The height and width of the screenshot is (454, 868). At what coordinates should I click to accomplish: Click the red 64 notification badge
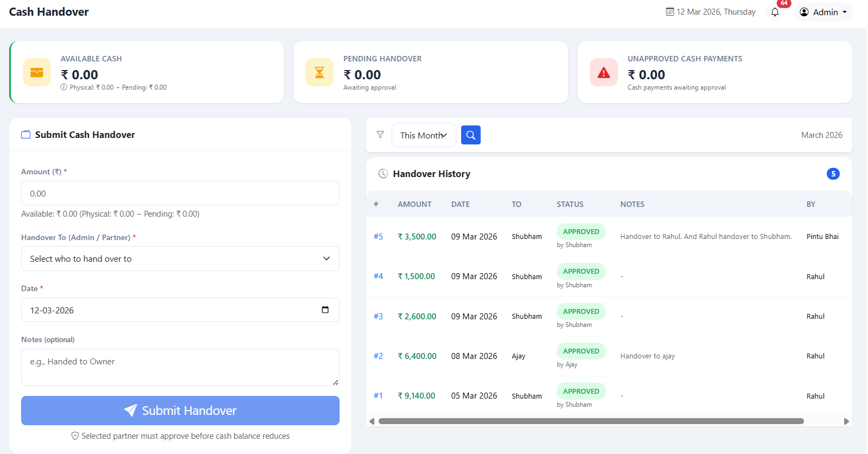784,3
